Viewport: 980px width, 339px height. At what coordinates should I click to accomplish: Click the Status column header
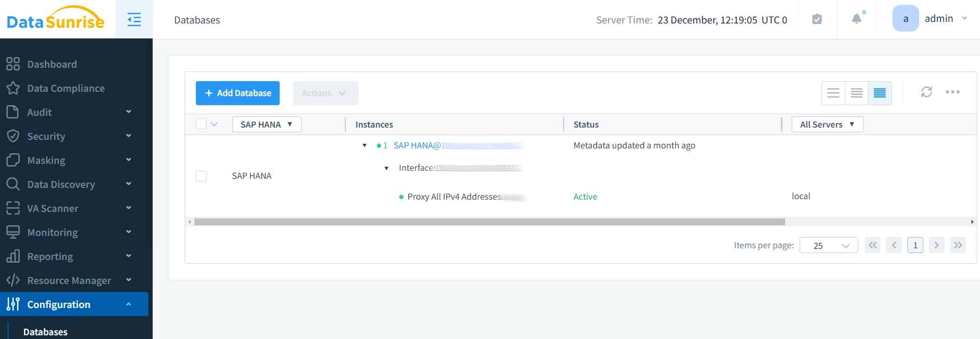click(x=586, y=124)
